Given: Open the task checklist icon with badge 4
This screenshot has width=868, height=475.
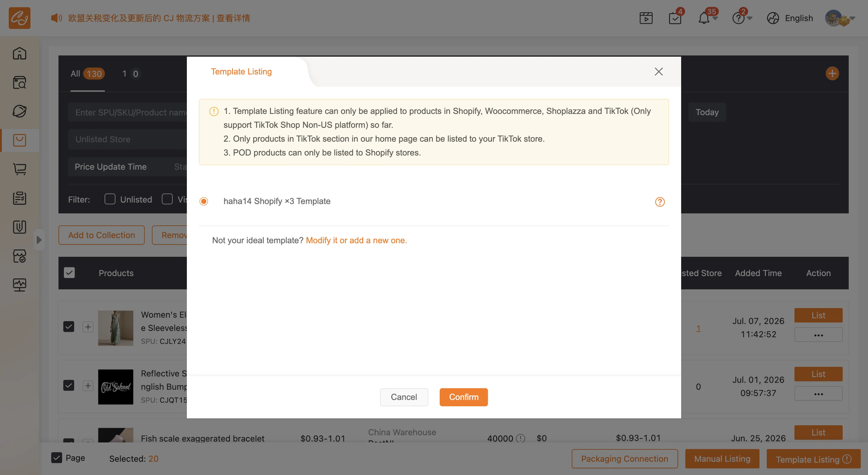Looking at the screenshot, I should [675, 18].
